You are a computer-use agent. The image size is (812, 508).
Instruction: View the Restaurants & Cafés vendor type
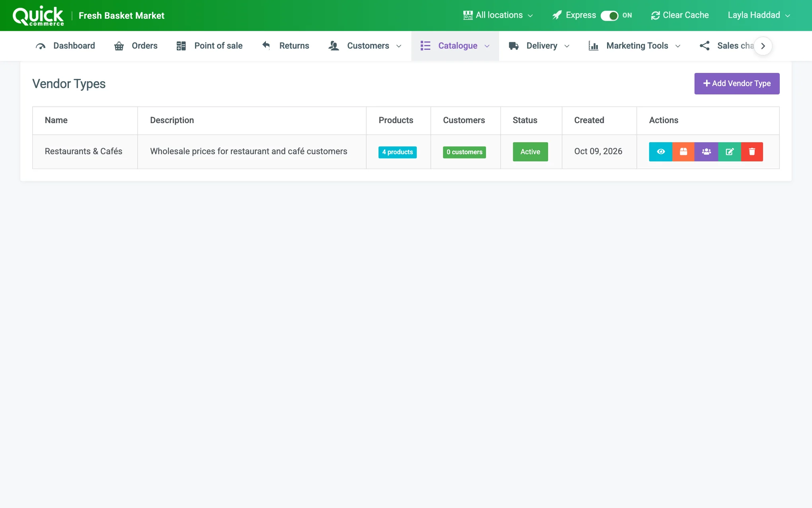point(660,152)
